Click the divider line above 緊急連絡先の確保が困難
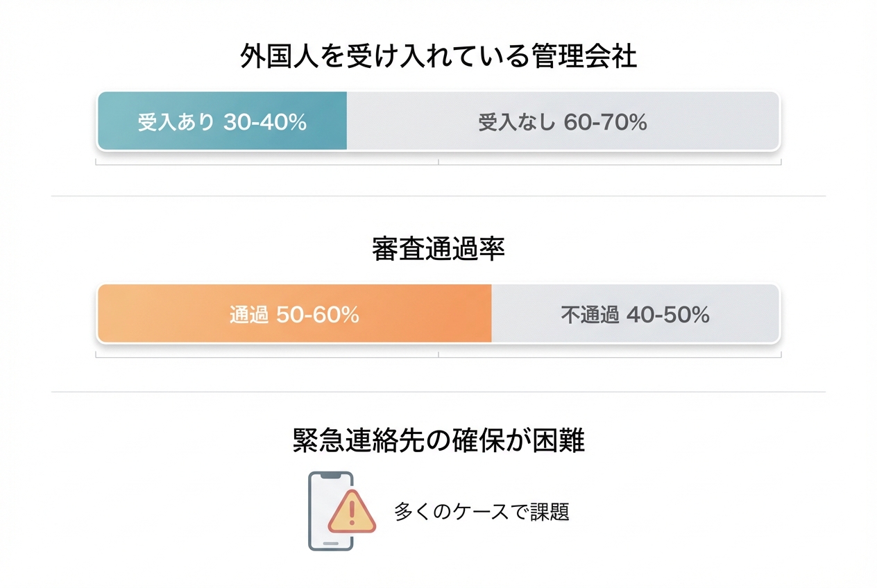 coord(438,392)
